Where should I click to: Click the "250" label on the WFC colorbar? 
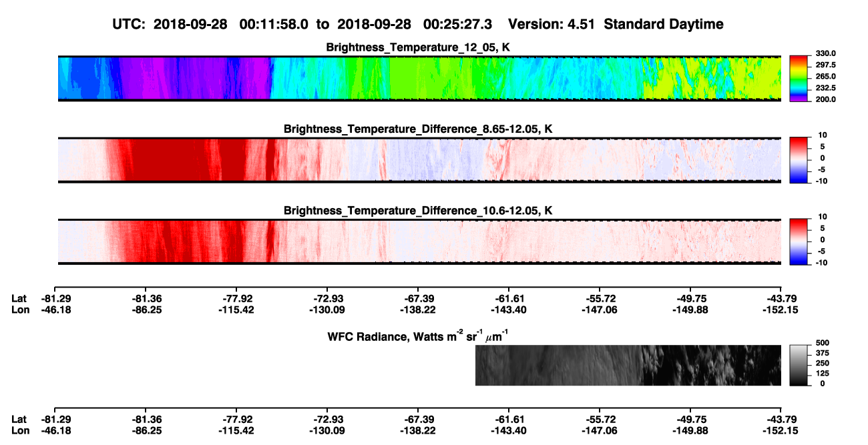coord(822,363)
